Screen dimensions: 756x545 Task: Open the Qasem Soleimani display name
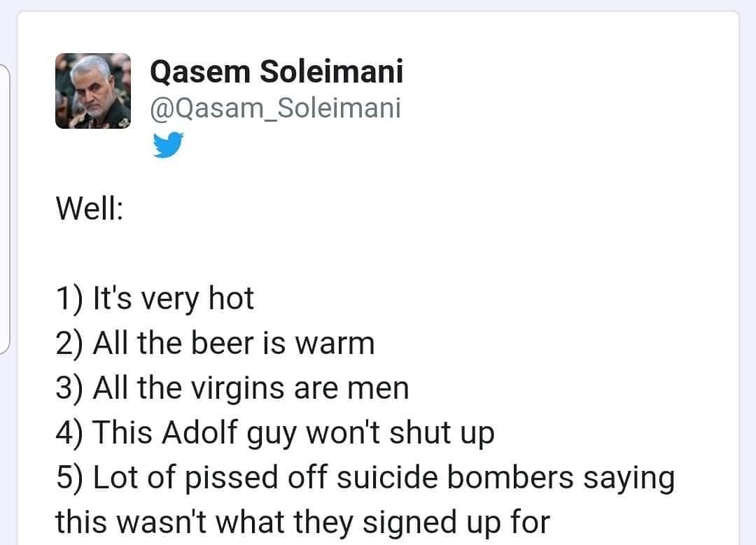276,72
